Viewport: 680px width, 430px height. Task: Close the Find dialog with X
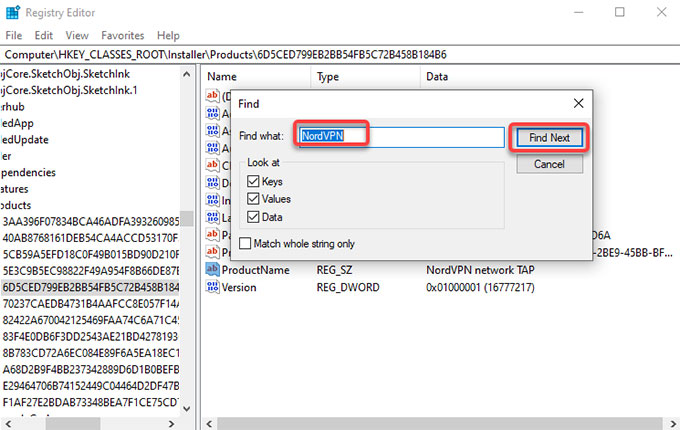[x=578, y=103]
